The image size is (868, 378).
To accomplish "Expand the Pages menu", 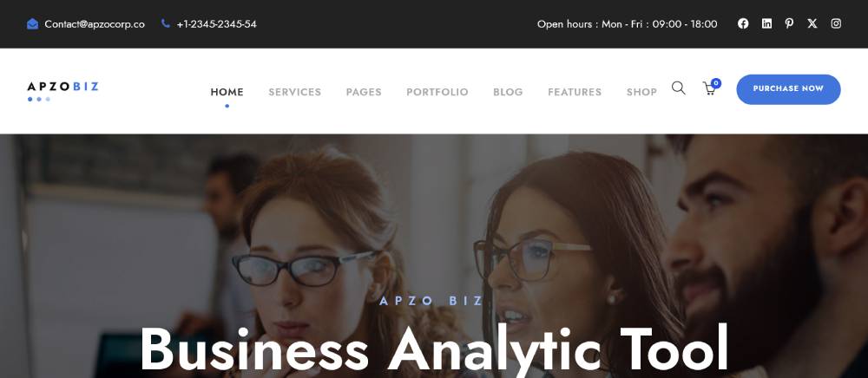I will click(364, 92).
